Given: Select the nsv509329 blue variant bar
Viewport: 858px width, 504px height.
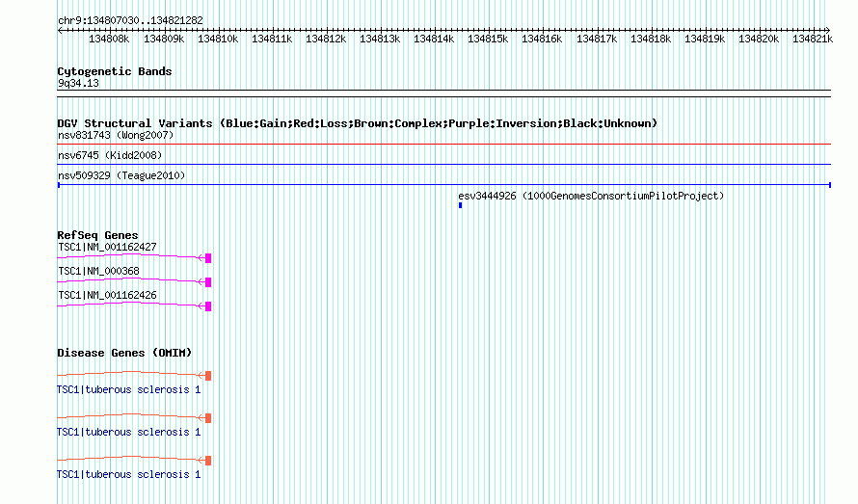Looking at the screenshot, I should [x=443, y=185].
